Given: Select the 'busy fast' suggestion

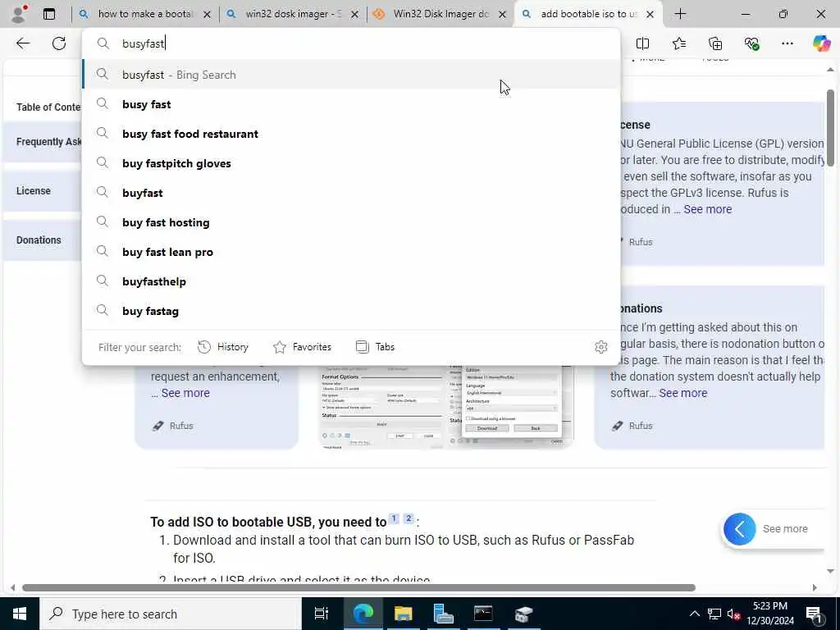Looking at the screenshot, I should pyautogui.click(x=351, y=104).
